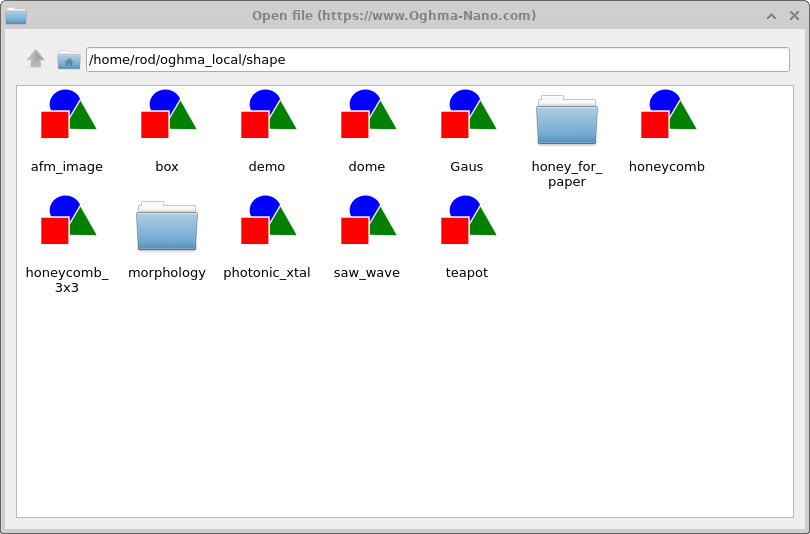Open the honey_for_paper folder

click(567, 121)
